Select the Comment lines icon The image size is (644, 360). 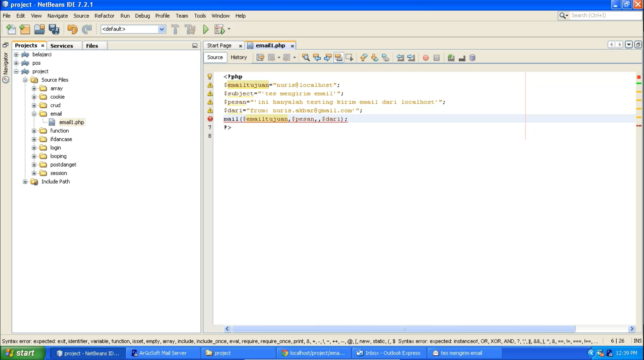click(x=451, y=58)
